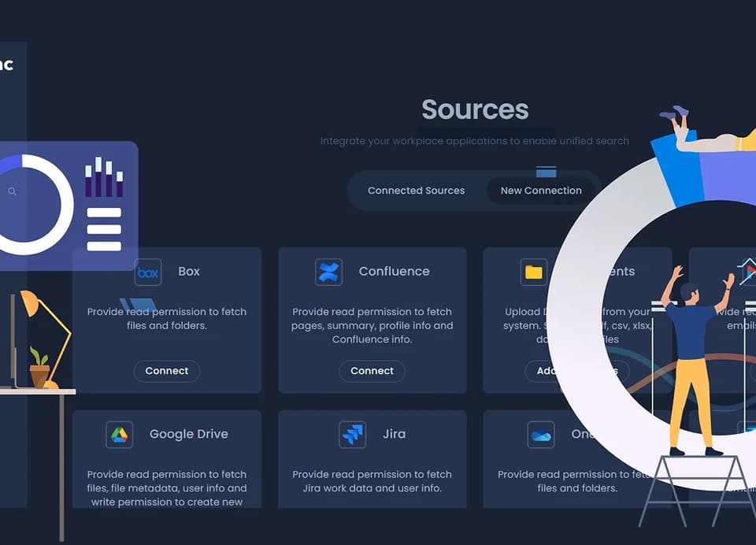
Task: Switch to the Connected Sources tab
Action: point(416,191)
